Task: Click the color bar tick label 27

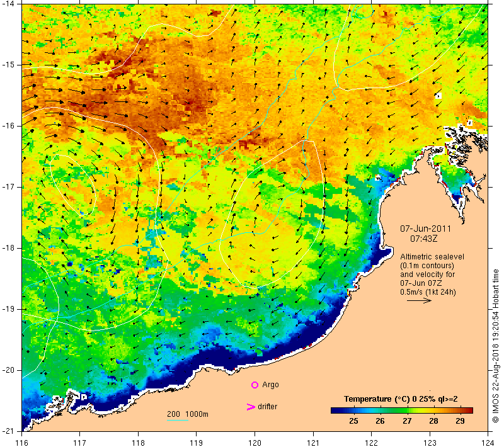Action: pyautogui.click(x=407, y=421)
